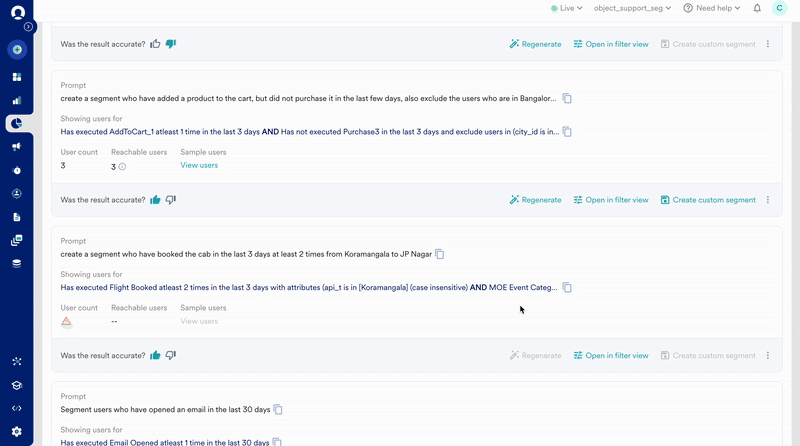The width and height of the screenshot is (800, 446).
Task: Open the database icon in sidebar
Action: (17, 264)
